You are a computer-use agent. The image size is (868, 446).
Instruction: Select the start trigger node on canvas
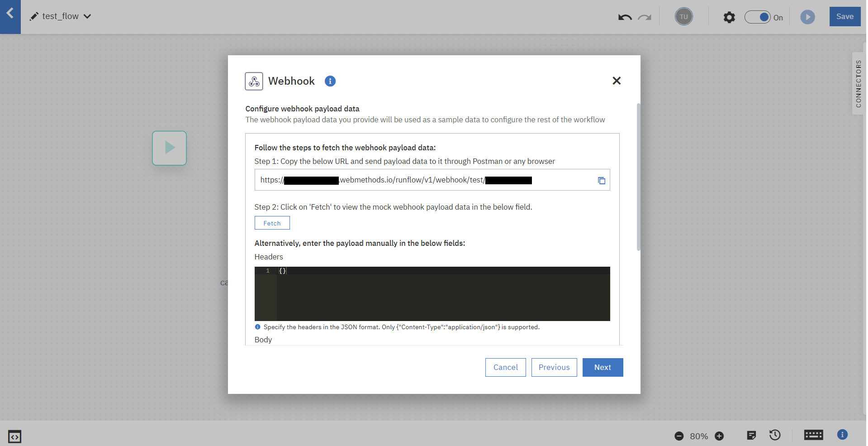click(169, 148)
